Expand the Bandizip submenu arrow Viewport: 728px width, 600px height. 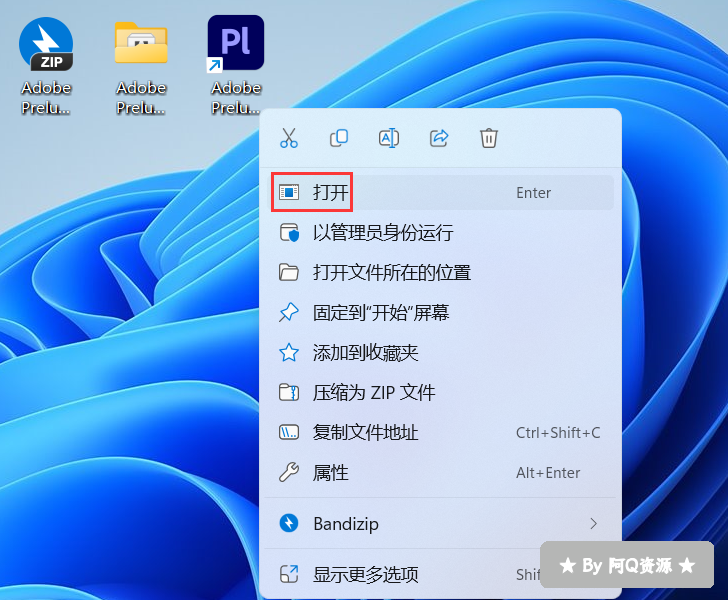(x=593, y=524)
